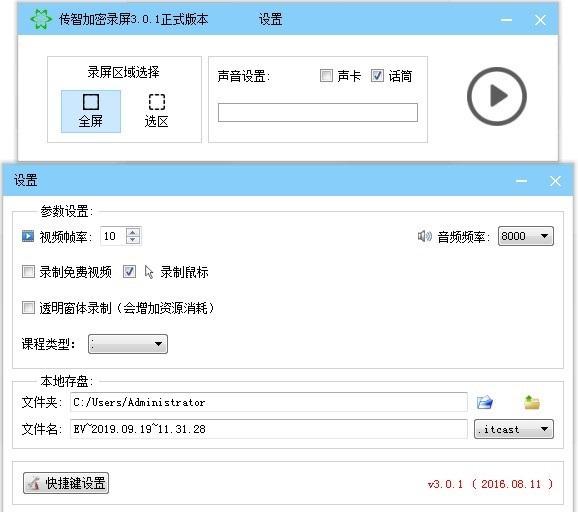Select 选区 region recording mode

click(156, 111)
